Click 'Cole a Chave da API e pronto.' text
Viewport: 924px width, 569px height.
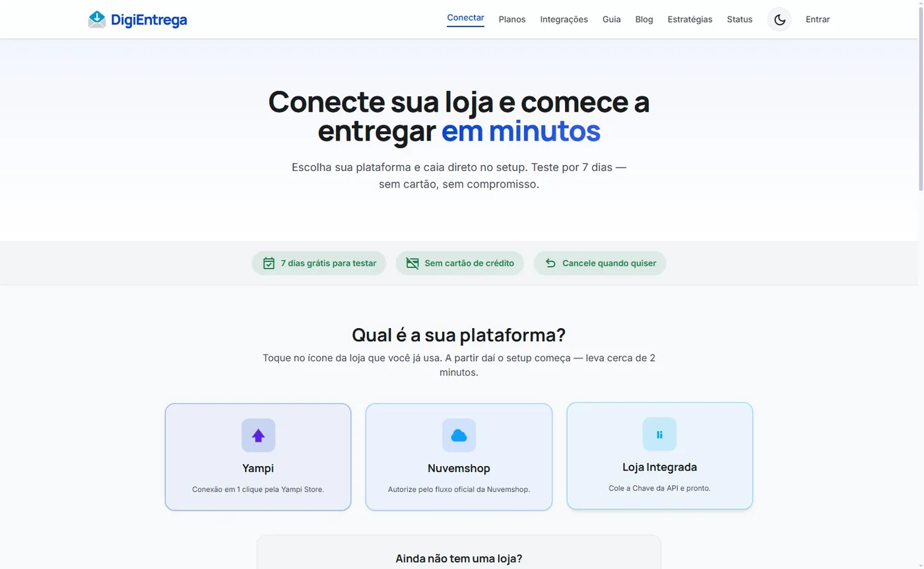(659, 488)
